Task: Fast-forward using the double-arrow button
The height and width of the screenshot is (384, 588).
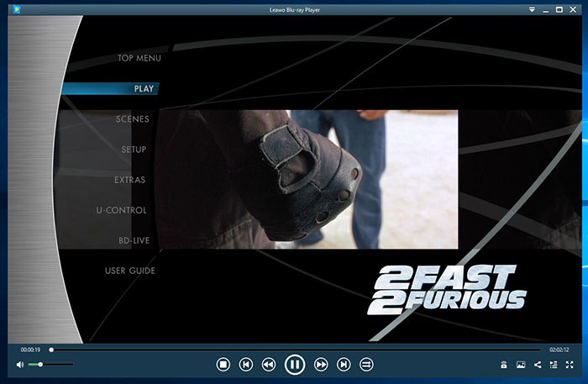Action: coord(321,364)
